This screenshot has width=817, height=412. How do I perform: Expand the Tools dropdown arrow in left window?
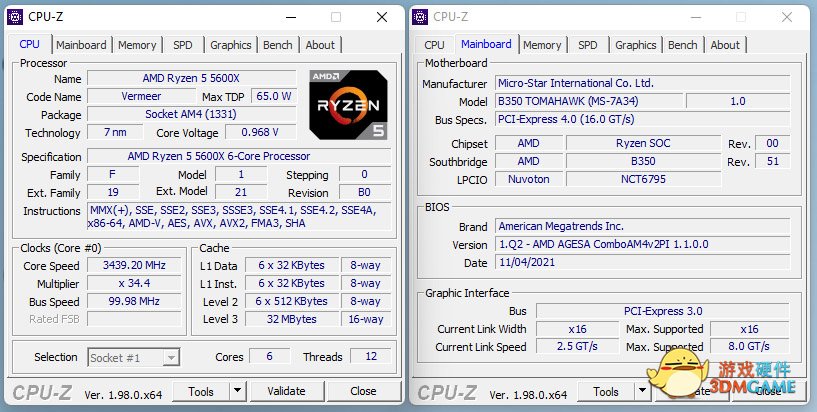coord(238,391)
